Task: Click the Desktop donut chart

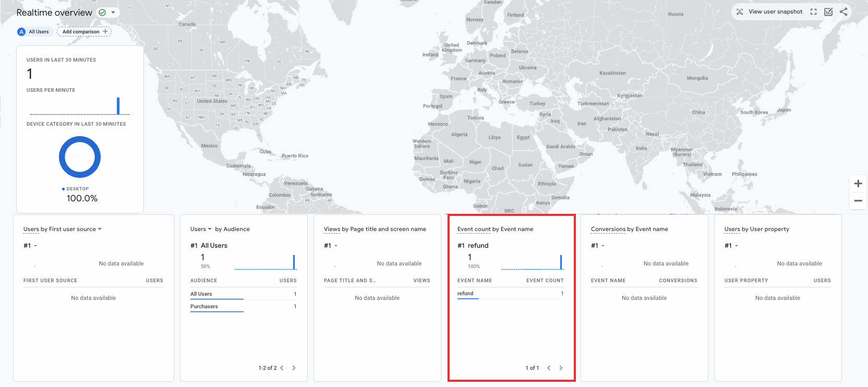Action: tap(80, 157)
